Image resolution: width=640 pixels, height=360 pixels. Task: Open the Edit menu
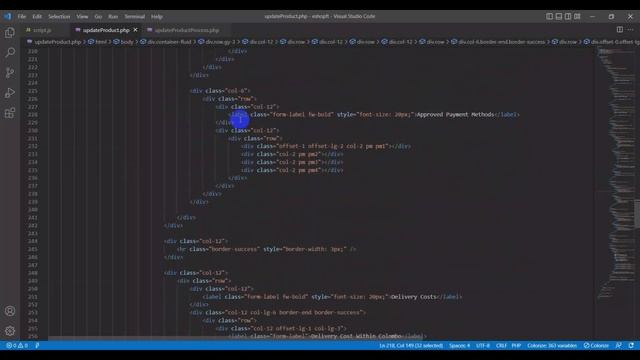tap(37, 16)
